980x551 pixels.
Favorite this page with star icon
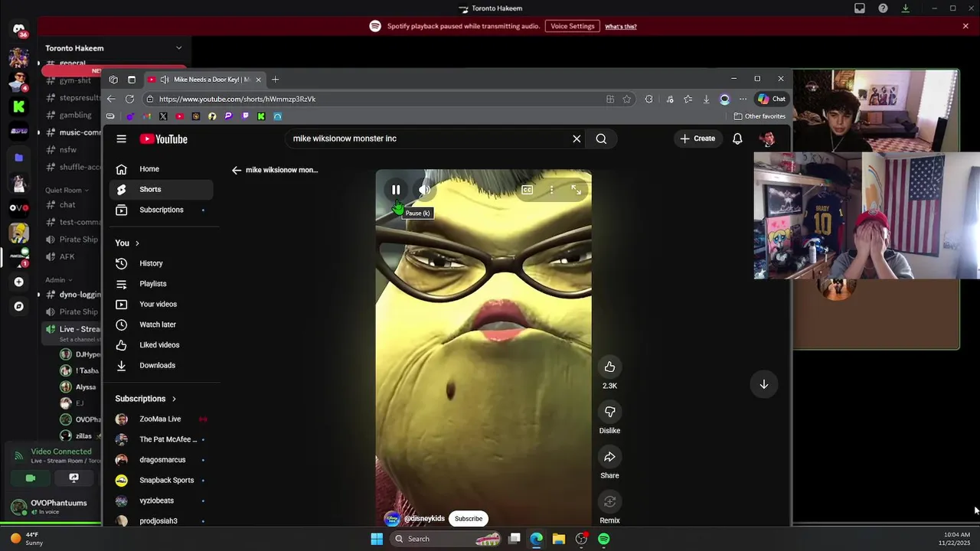tap(627, 99)
